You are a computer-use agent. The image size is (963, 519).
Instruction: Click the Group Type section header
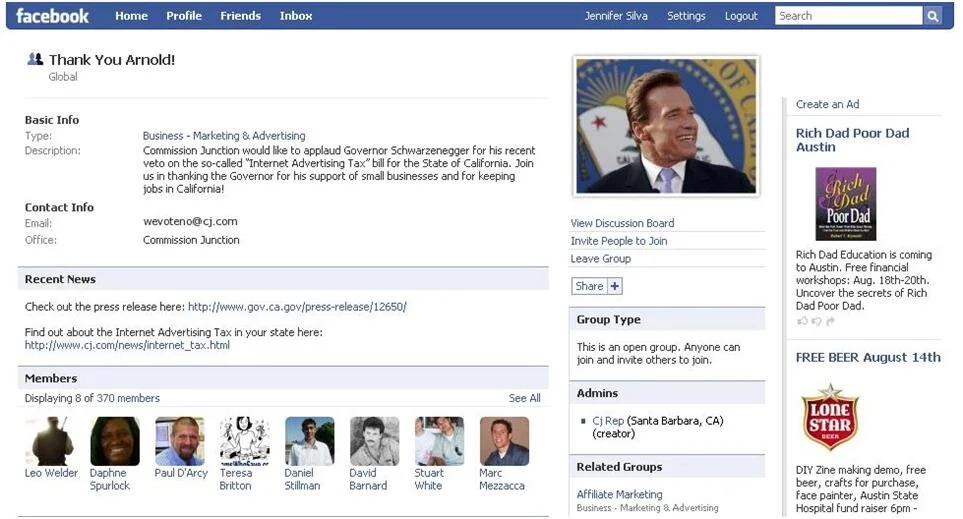click(x=667, y=319)
